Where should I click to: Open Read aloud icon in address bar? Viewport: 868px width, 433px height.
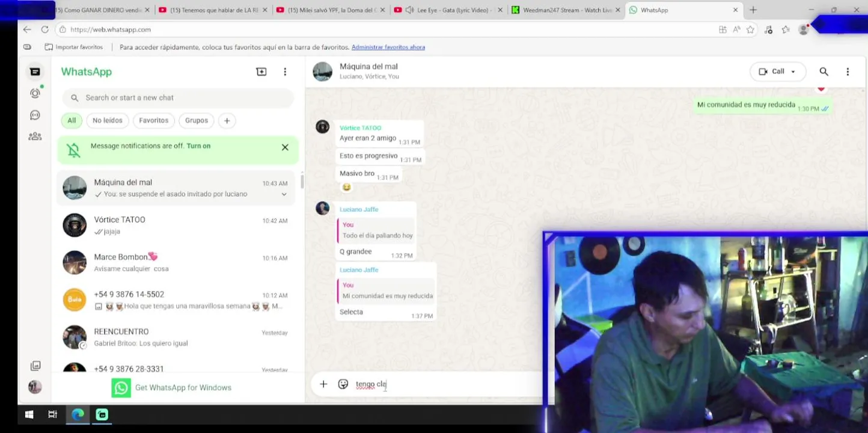click(736, 29)
